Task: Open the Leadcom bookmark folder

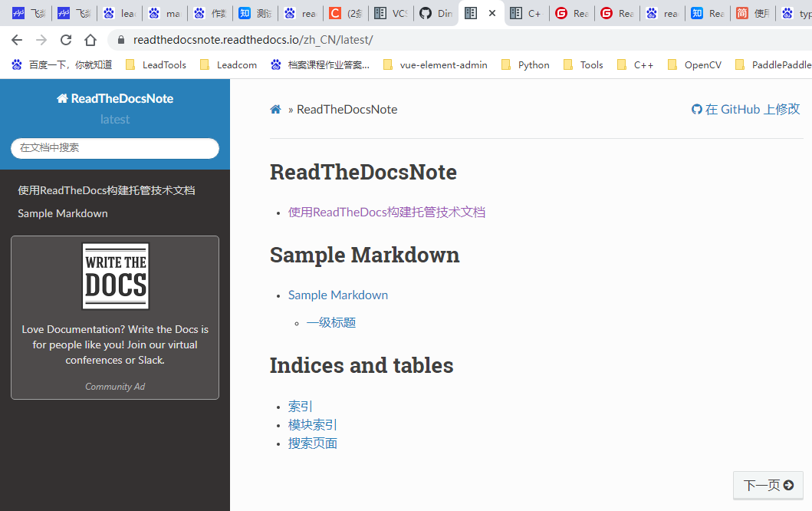Action: 229,64
